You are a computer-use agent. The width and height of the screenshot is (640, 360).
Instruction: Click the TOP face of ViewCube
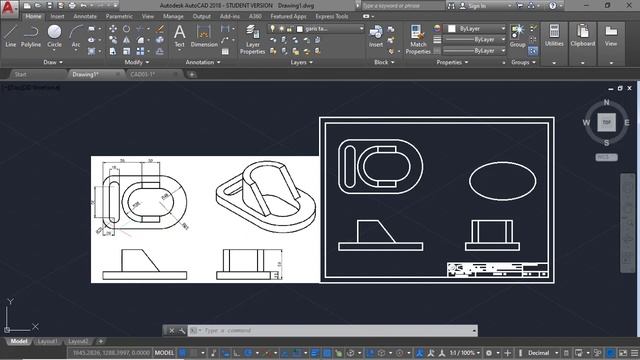pyautogui.click(x=607, y=122)
